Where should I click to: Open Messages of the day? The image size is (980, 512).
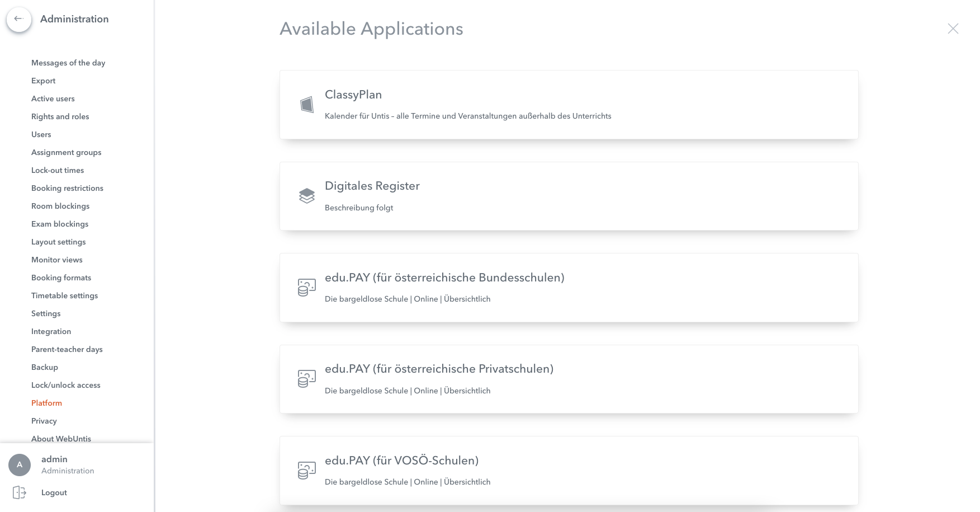[x=68, y=63]
